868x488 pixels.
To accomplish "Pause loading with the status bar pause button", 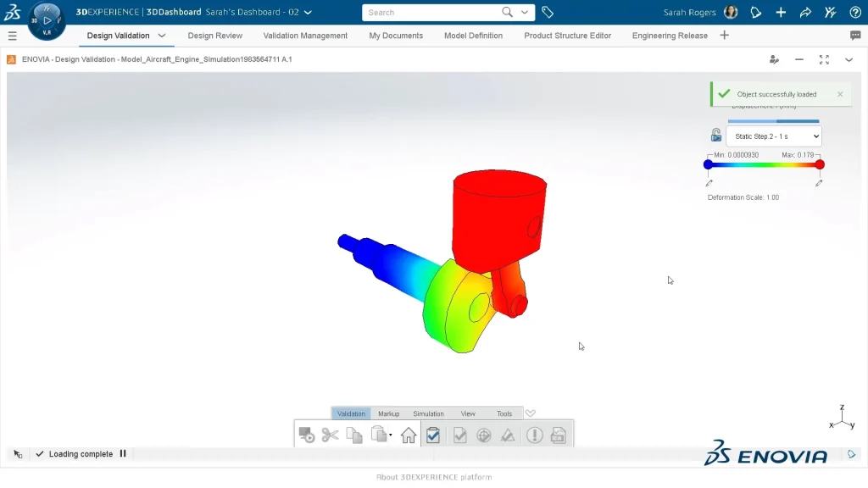I will point(123,454).
